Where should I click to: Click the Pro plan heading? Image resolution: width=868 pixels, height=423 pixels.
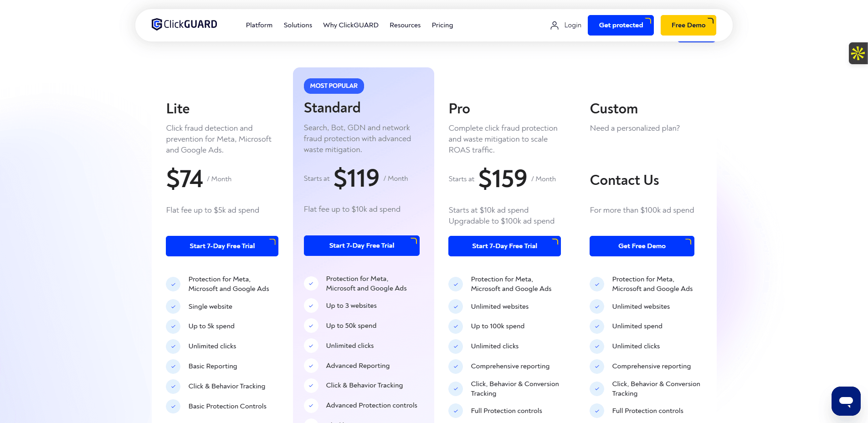point(459,109)
